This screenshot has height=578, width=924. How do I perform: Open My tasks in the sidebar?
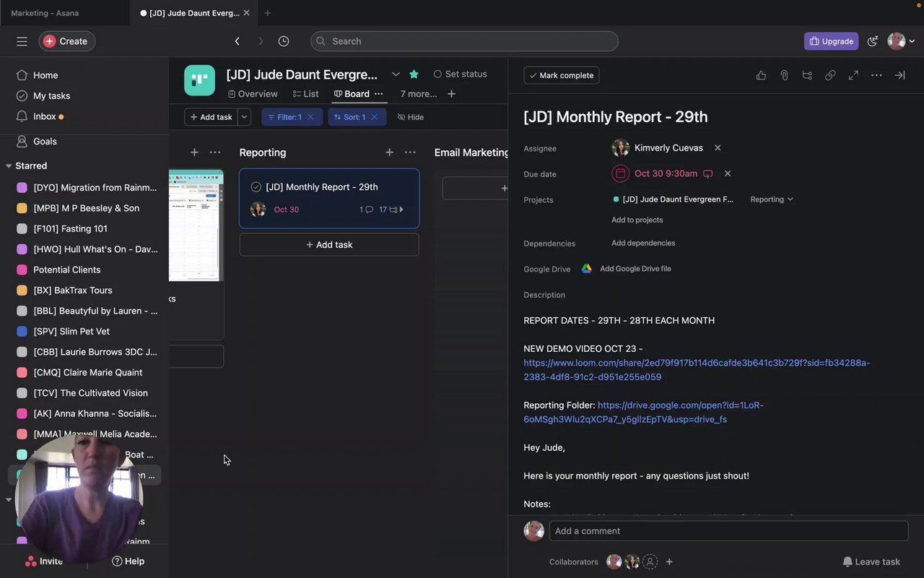click(x=51, y=95)
